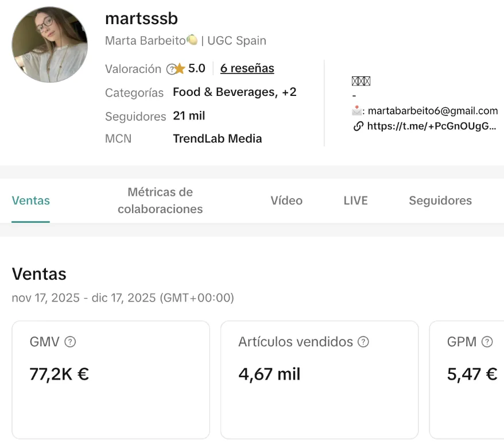Go to the LIVE tab
Viewport: 504px width, 448px height.
(355, 200)
